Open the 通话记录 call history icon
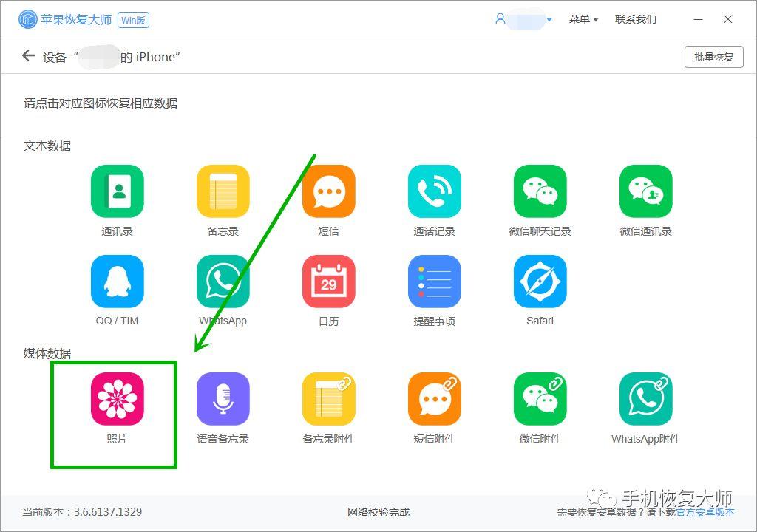This screenshot has height=532, width=757. pos(434,189)
